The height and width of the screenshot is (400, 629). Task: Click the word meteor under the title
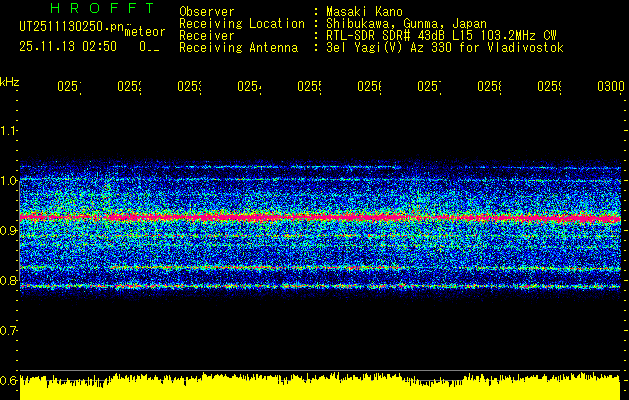[145, 32]
